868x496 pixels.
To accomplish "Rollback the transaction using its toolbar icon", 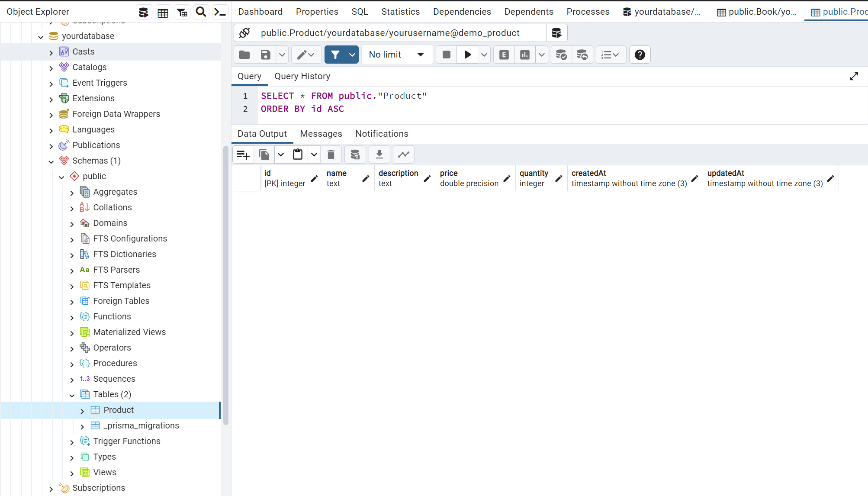I will click(582, 55).
